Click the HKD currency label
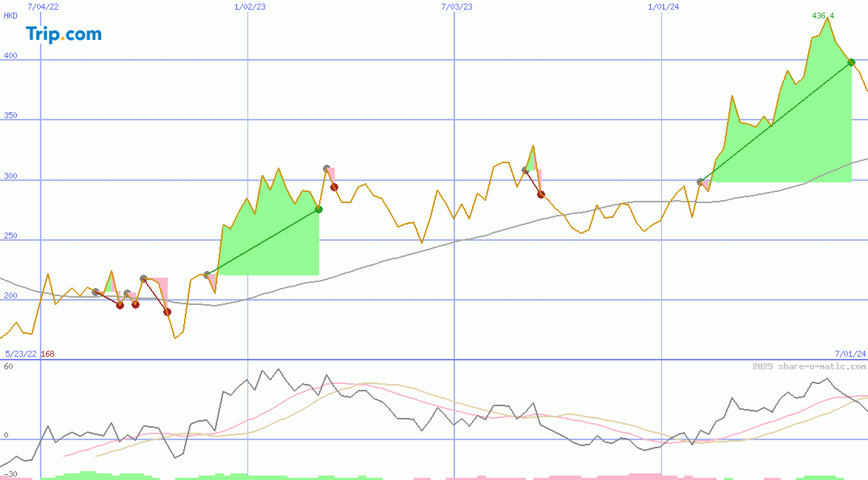 [10, 16]
